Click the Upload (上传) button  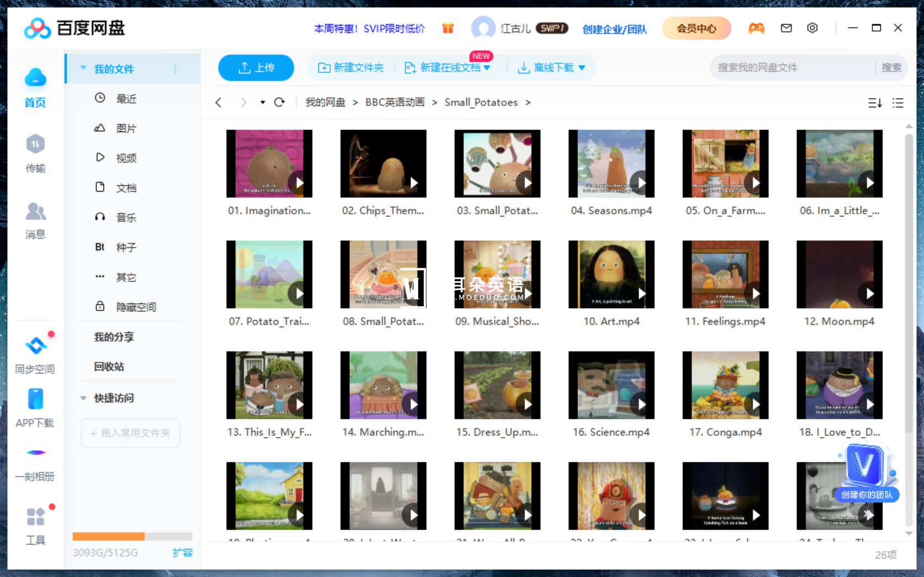(256, 68)
